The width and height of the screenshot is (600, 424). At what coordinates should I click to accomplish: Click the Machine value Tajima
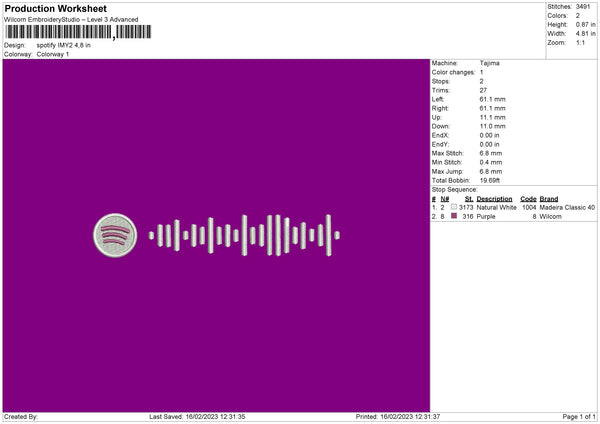click(x=489, y=63)
